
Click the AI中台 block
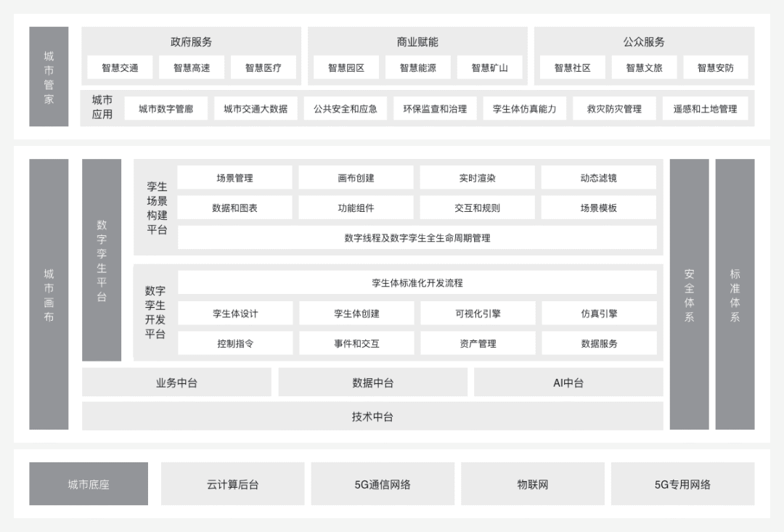[x=568, y=382]
